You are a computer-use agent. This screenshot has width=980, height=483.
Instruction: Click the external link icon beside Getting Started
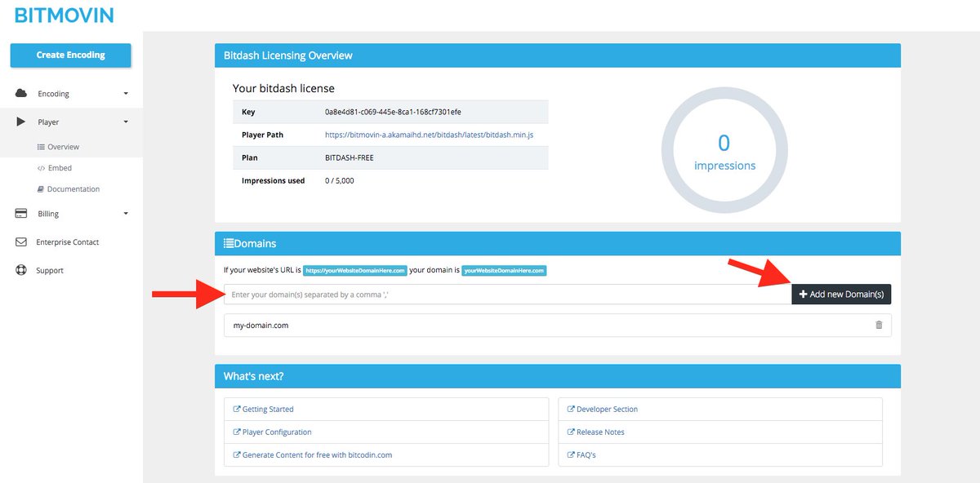(x=237, y=410)
